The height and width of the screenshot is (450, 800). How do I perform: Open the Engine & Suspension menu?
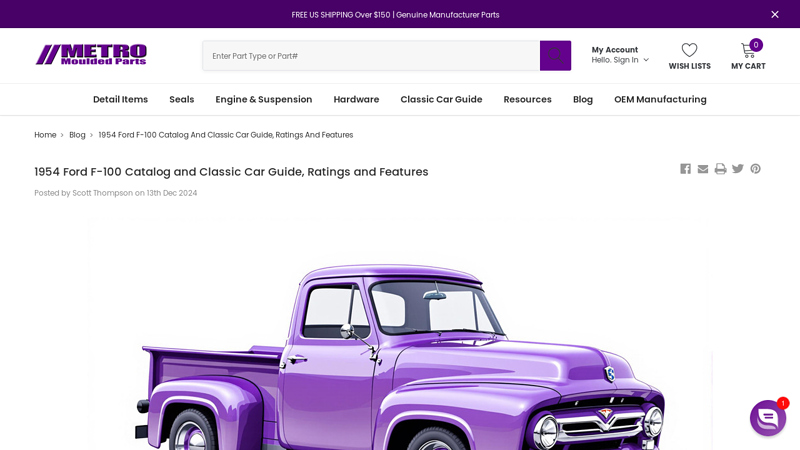click(x=263, y=99)
